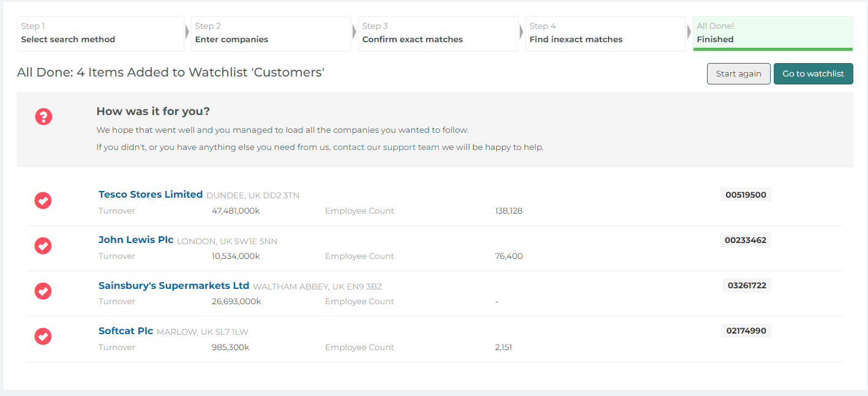Click the check icon beside Softcat Plc
Image resolution: width=868 pixels, height=396 pixels.
tap(43, 336)
